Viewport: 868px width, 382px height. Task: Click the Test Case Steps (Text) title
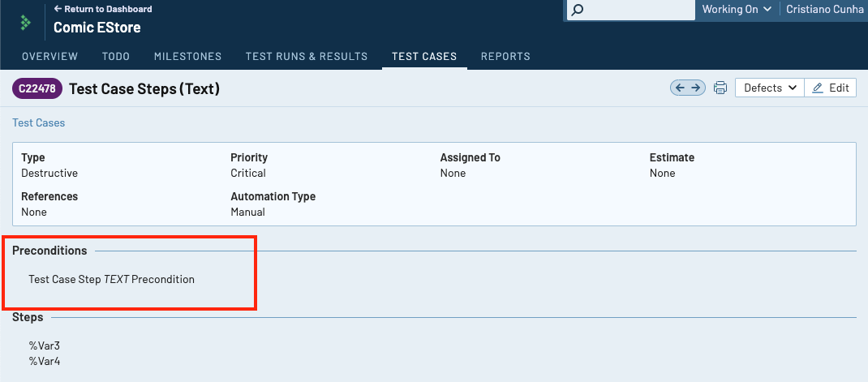point(144,88)
